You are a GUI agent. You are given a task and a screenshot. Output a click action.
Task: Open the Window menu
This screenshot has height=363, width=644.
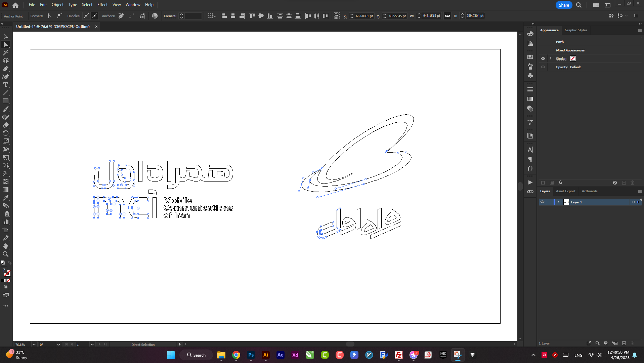133,5
